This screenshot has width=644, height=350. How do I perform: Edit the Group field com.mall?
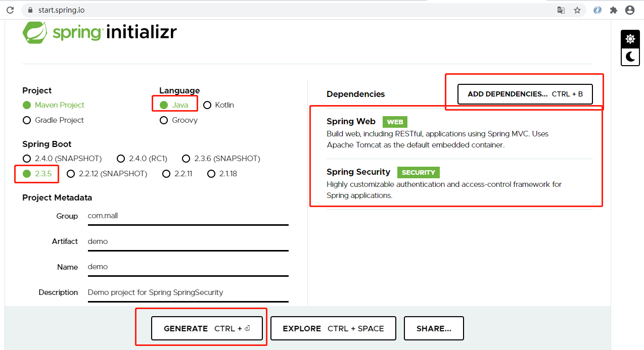coord(188,216)
